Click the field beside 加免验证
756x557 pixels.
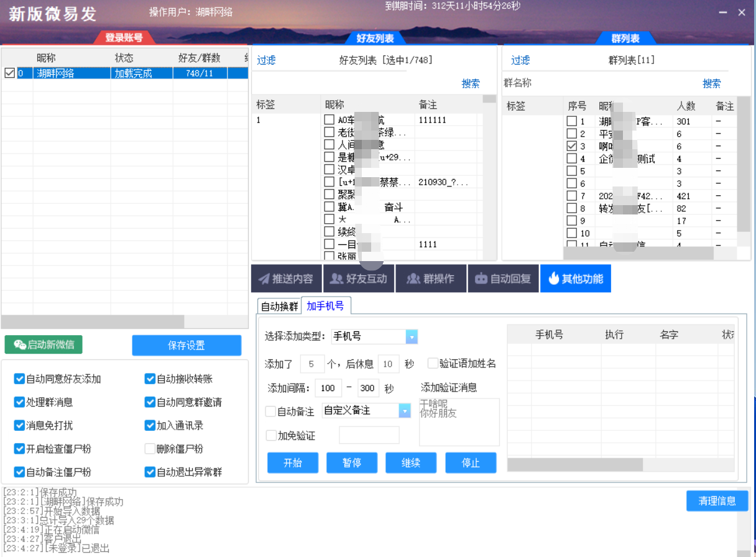369,435
